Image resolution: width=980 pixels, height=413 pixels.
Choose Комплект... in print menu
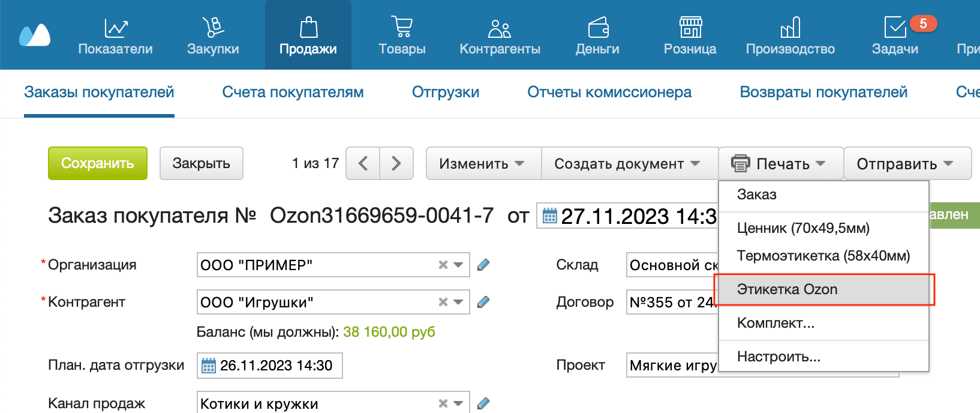[x=823, y=323]
